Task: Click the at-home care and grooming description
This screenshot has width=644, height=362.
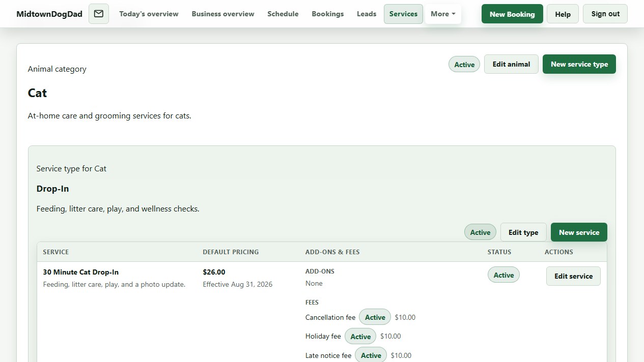Action: (109, 115)
